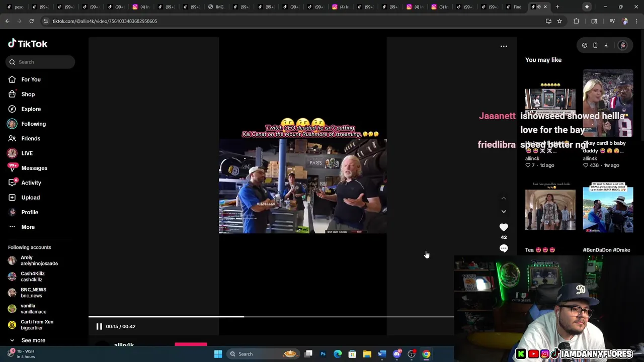This screenshot has width=644, height=362.
Task: Click the Messages envelope icon
Action: tap(12, 168)
